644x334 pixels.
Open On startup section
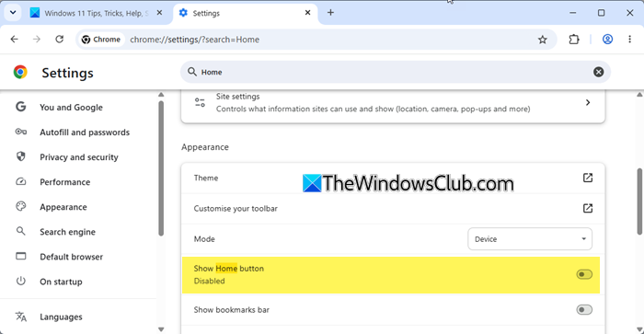click(61, 282)
